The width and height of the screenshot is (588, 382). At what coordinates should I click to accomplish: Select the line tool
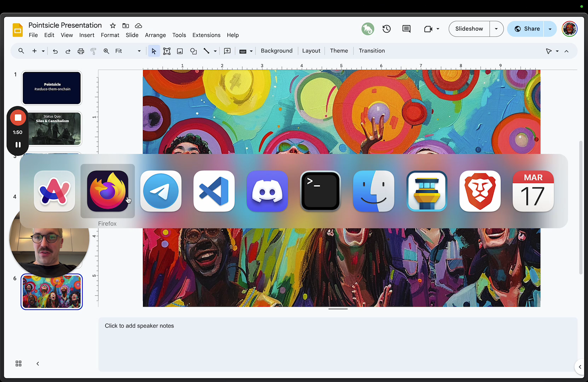[x=207, y=51]
